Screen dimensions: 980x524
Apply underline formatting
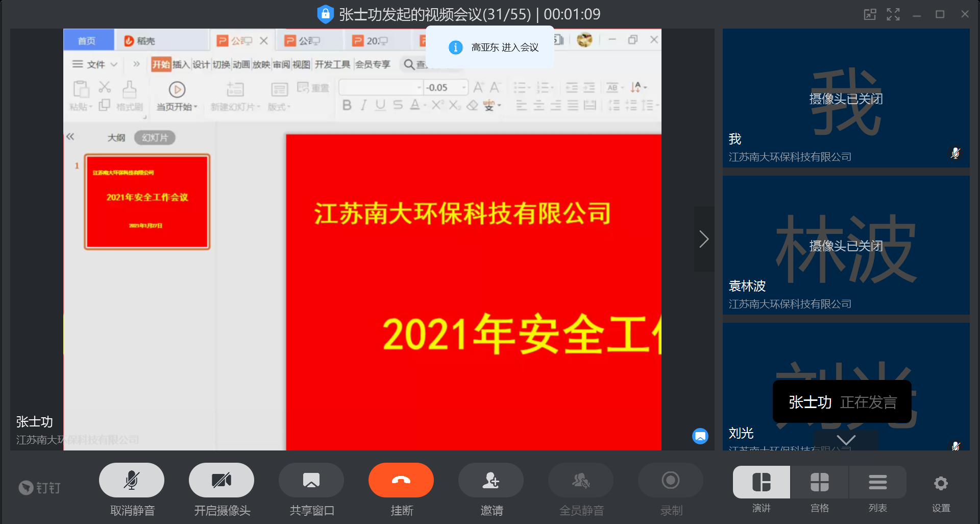380,104
